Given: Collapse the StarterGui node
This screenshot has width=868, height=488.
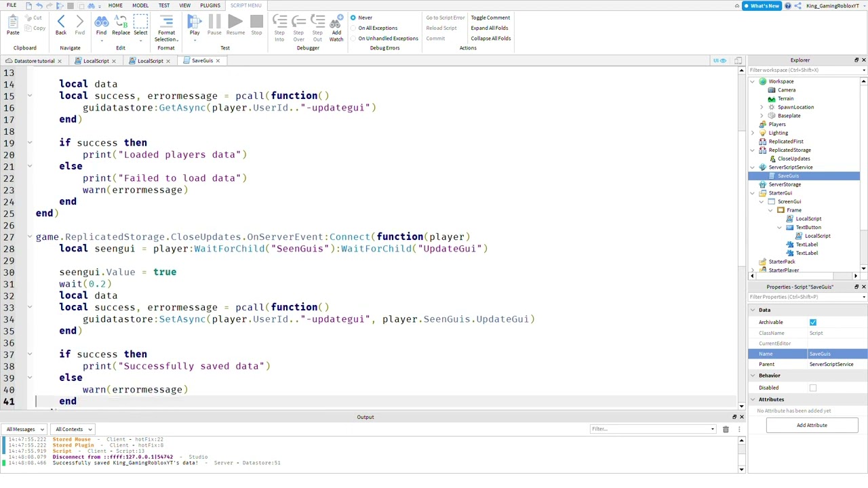Looking at the screenshot, I should [753, 193].
